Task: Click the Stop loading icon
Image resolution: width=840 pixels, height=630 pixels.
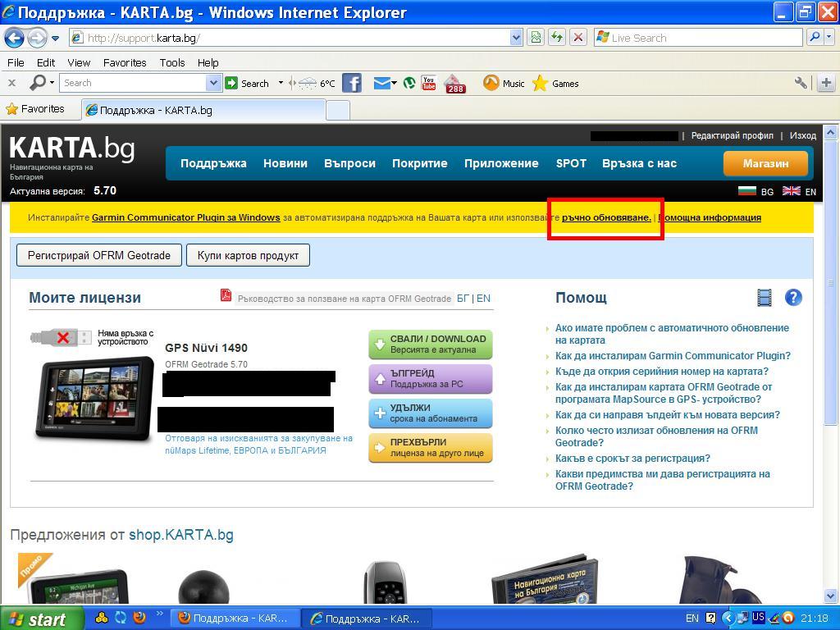Action: point(578,38)
